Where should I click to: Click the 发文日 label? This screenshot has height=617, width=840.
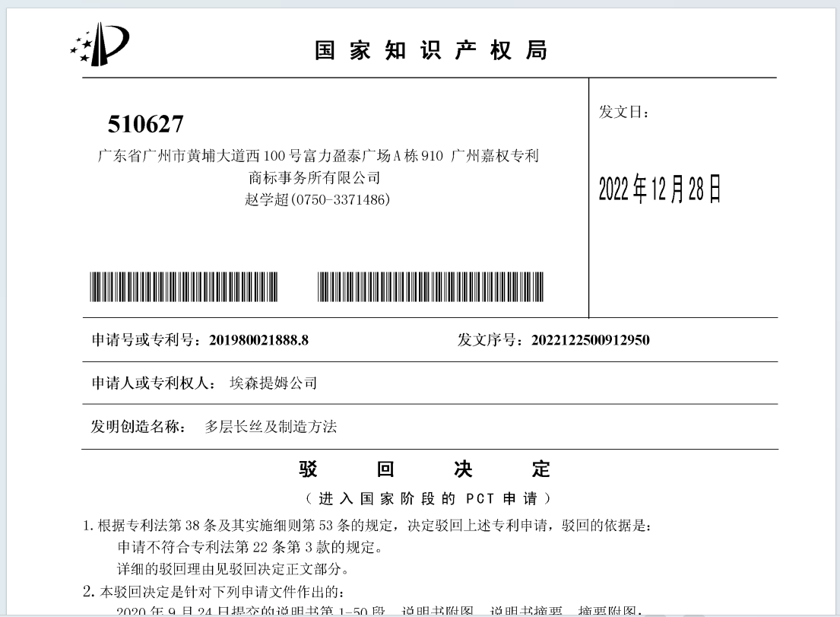tap(624, 113)
